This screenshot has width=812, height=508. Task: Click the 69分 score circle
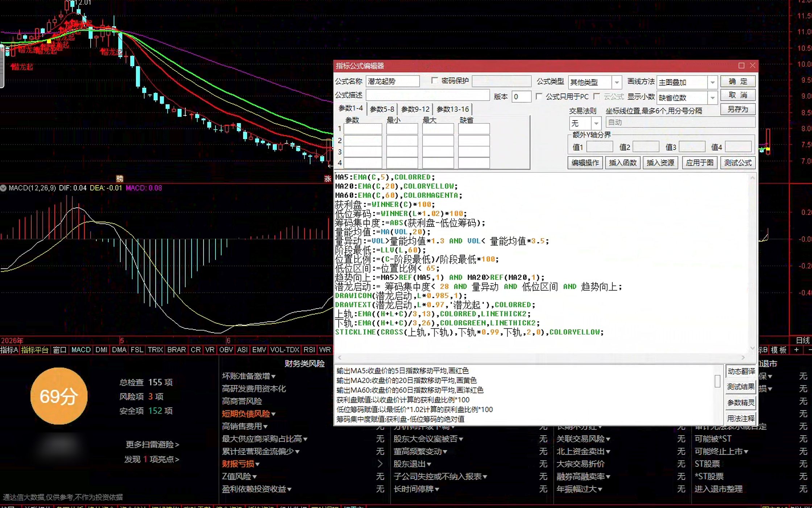(x=59, y=396)
